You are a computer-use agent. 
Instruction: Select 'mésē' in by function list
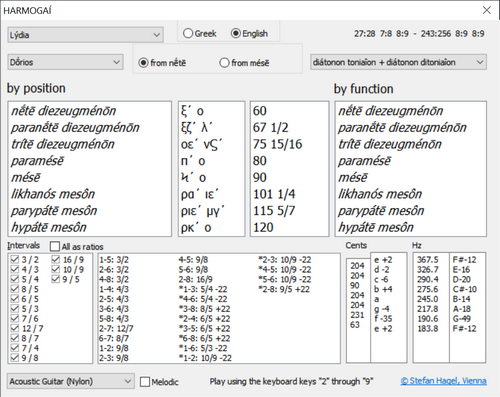[x=353, y=177]
